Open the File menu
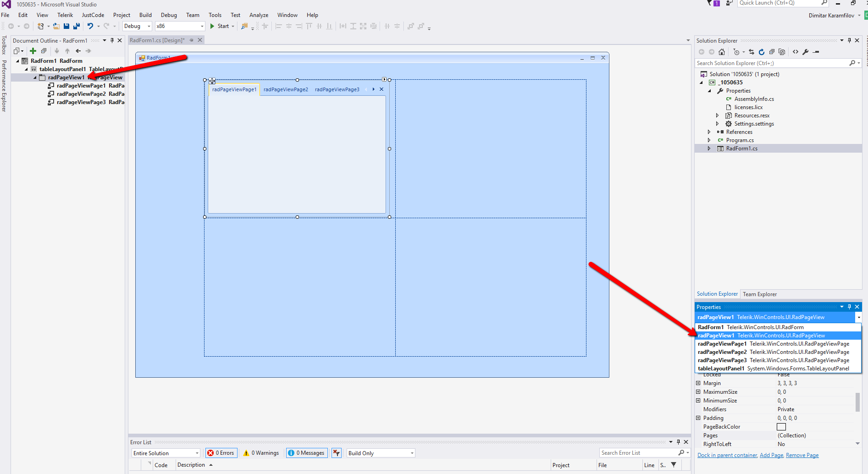 point(6,15)
